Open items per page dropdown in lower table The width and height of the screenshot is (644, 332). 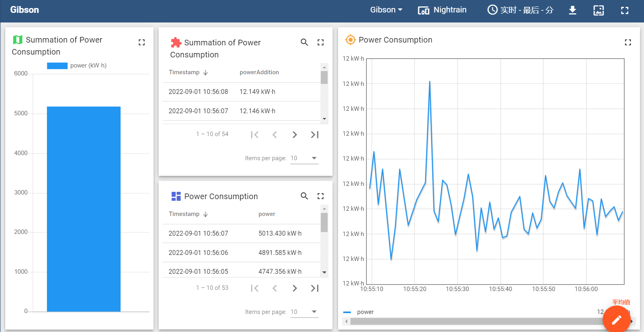click(304, 312)
